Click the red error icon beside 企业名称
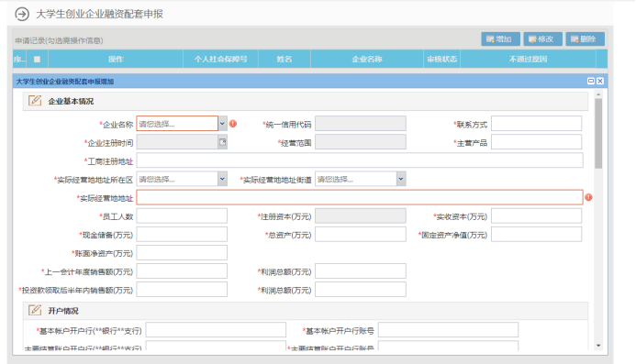The image size is (636, 364). click(x=233, y=124)
